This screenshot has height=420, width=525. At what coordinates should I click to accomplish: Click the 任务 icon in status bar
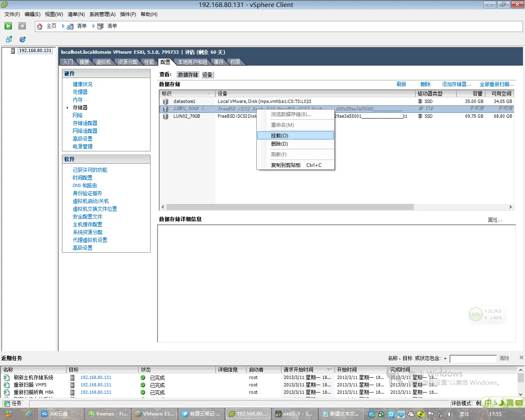[7, 404]
